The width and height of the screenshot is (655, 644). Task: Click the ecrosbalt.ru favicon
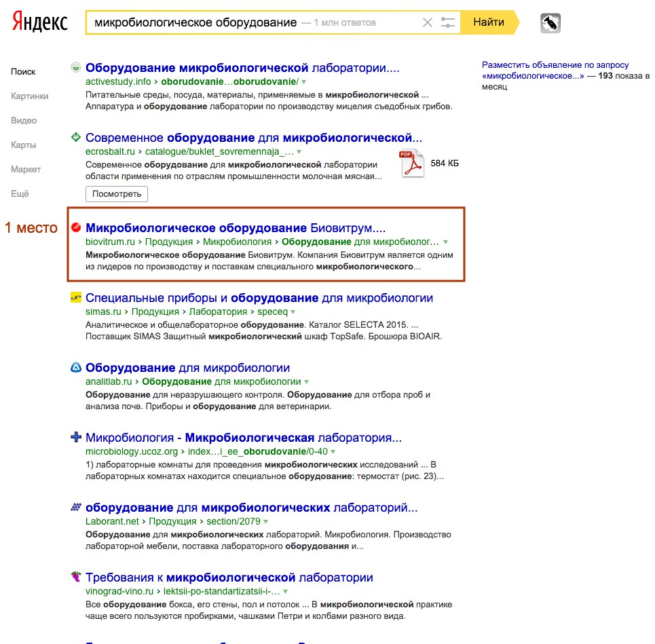75,136
